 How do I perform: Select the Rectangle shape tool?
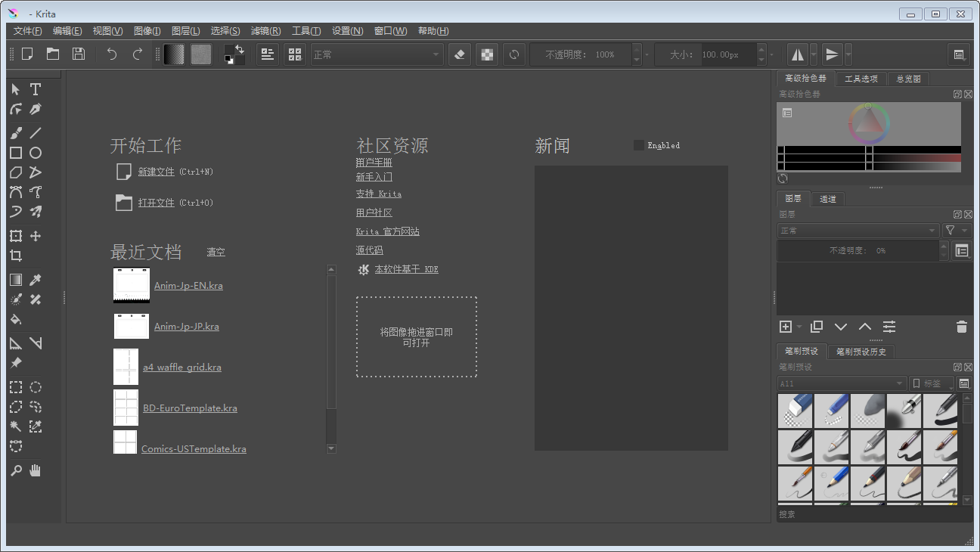click(16, 153)
